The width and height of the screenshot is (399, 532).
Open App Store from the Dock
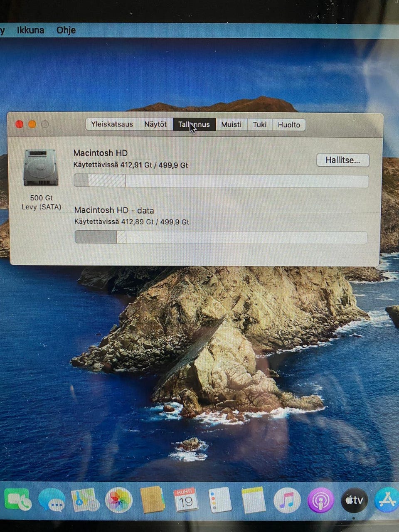[387, 500]
